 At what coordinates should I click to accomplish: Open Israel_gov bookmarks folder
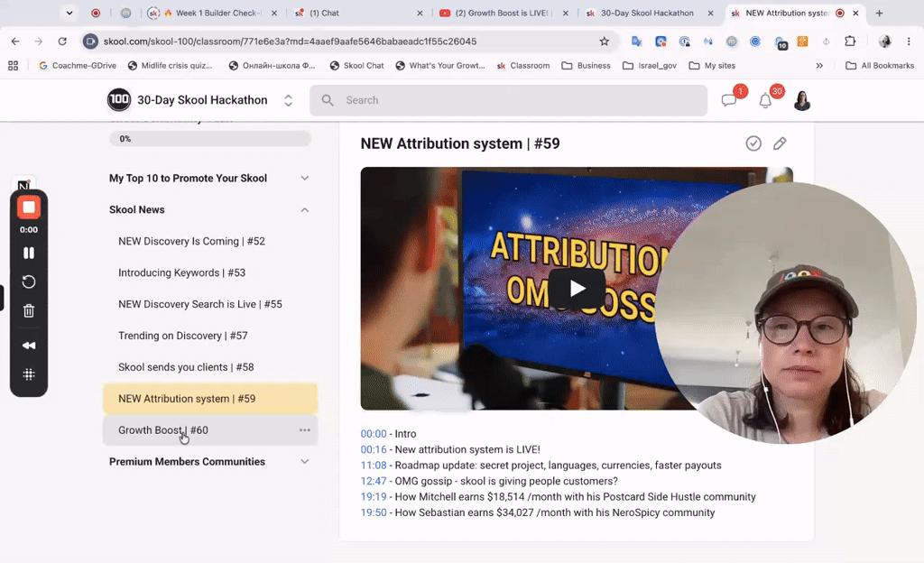click(x=650, y=65)
